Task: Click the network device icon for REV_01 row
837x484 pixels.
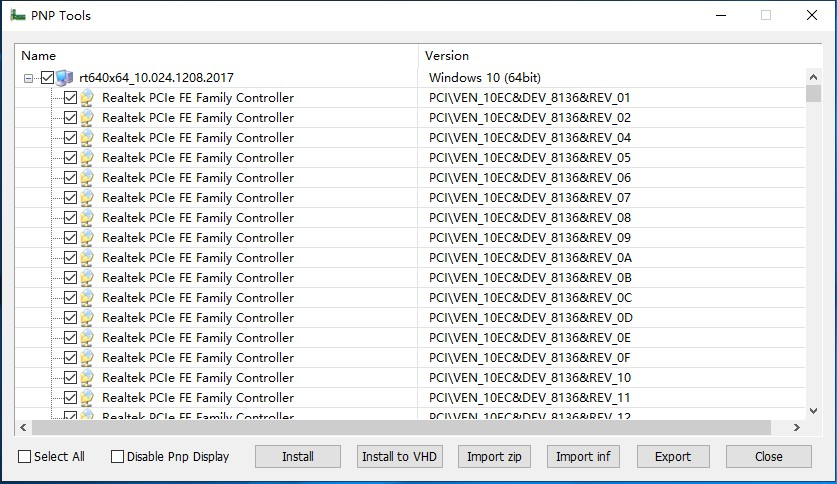Action: 88,98
